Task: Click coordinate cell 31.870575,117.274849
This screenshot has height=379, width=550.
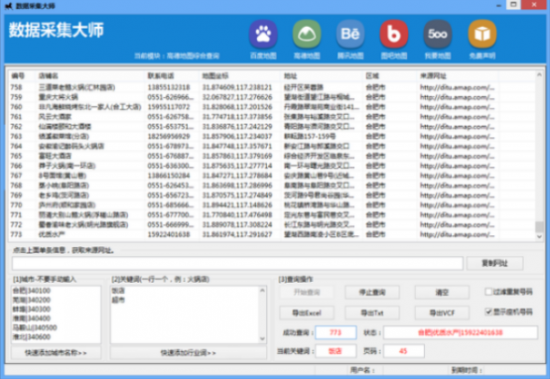Action: pos(237,195)
